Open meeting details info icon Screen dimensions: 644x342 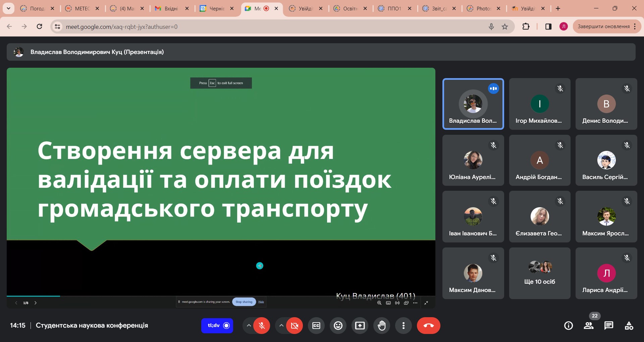click(569, 326)
